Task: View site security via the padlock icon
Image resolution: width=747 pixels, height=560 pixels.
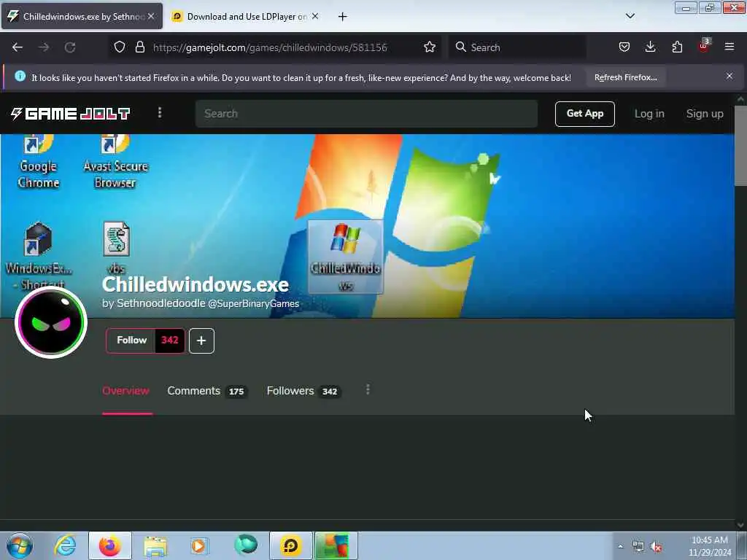Action: click(x=139, y=47)
